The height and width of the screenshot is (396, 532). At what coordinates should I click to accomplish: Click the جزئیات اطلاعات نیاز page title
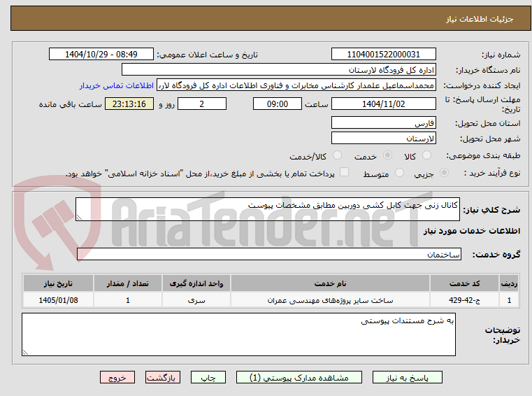[479, 19]
